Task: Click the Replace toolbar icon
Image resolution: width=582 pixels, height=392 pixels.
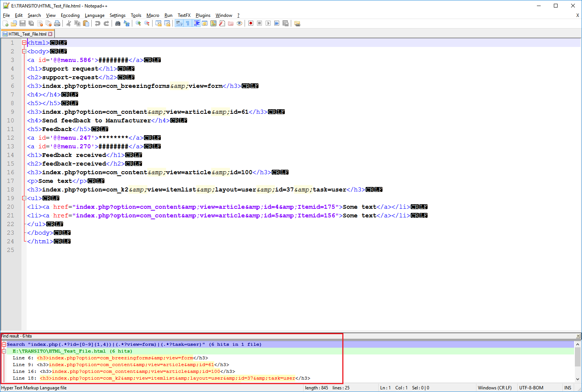Action: click(127, 23)
